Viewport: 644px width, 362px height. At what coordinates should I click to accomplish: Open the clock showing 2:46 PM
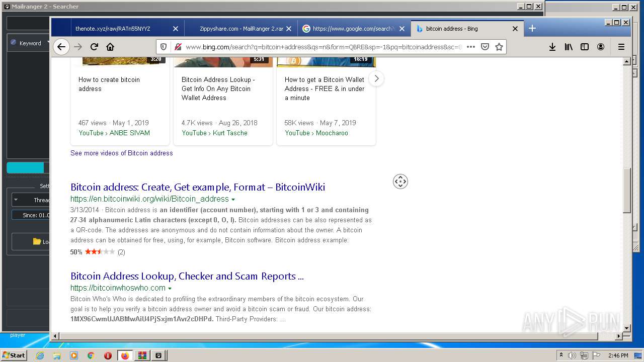point(618,355)
